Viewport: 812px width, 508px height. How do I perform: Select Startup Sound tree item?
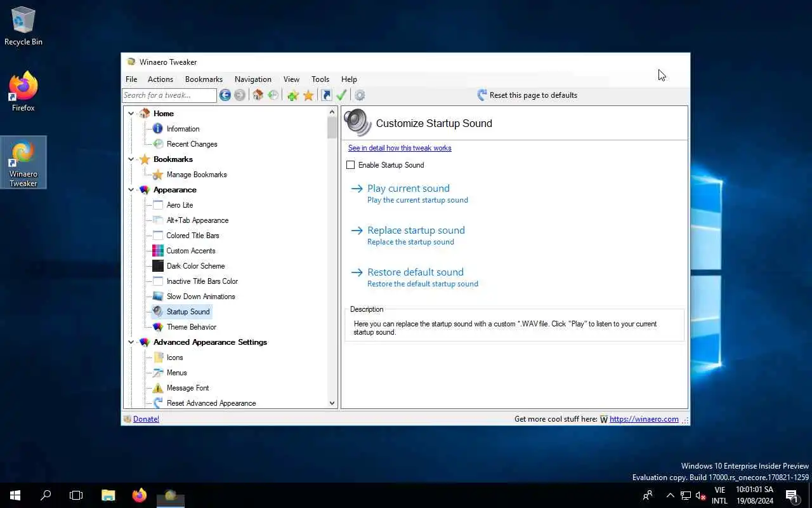click(x=188, y=312)
